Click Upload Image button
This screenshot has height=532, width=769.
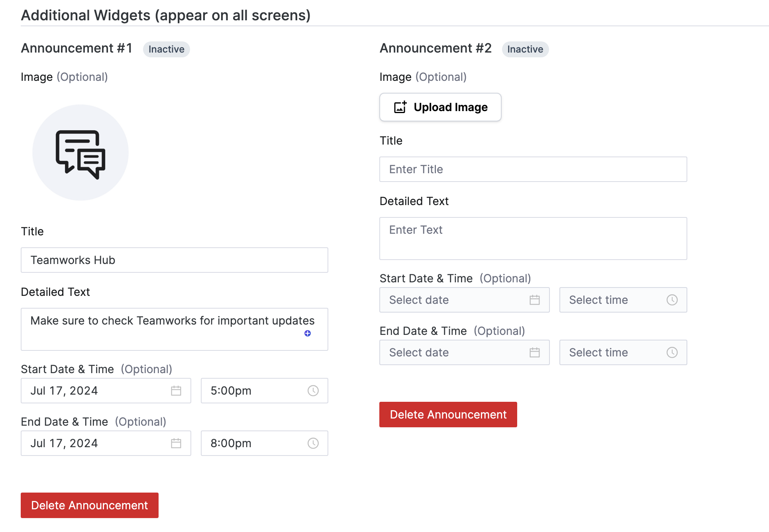[440, 107]
